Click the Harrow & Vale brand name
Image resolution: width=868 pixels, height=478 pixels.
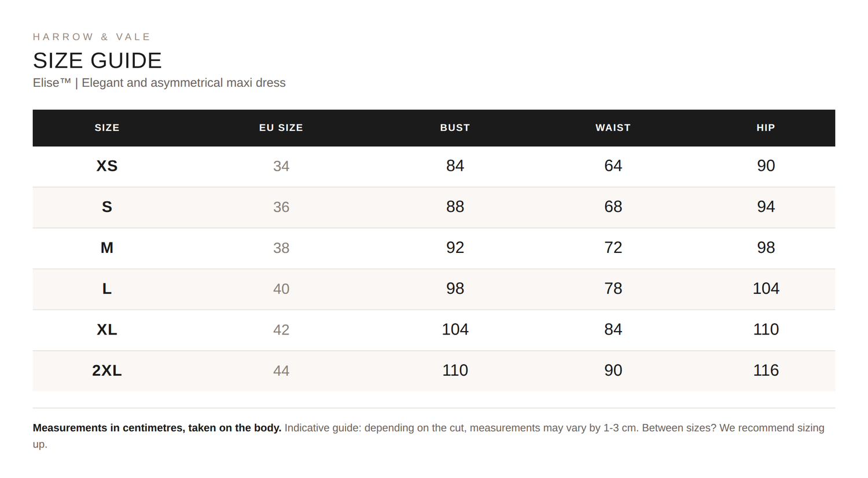point(92,37)
